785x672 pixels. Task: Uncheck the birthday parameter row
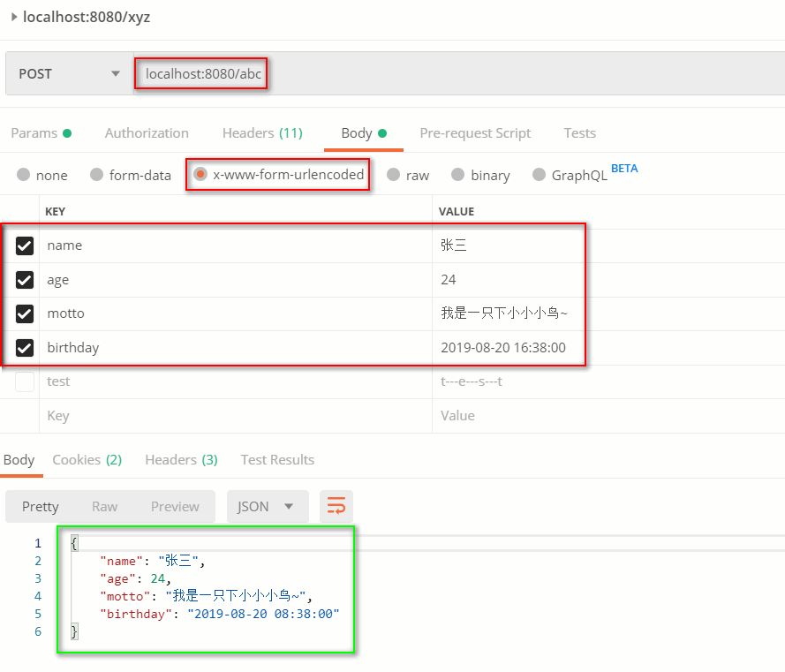pyautogui.click(x=24, y=347)
